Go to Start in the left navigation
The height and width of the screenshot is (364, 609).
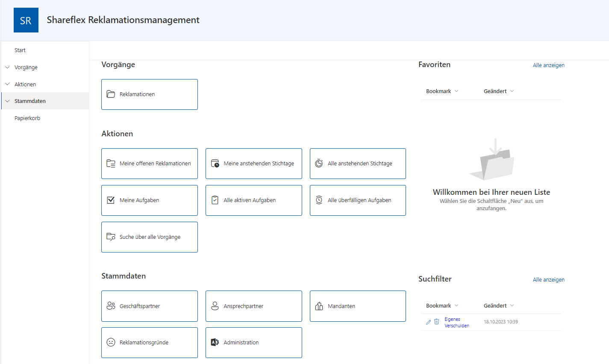tap(20, 50)
